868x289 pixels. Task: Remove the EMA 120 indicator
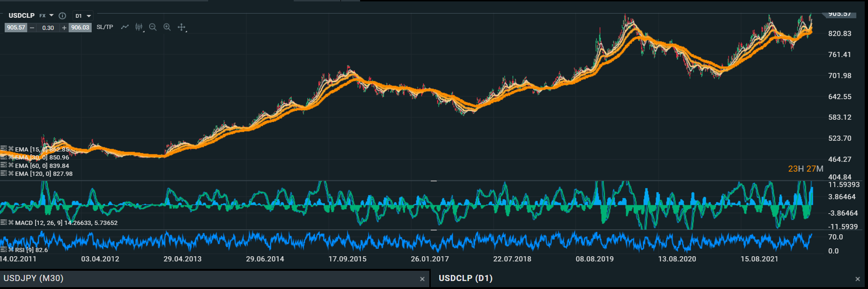(x=11, y=173)
